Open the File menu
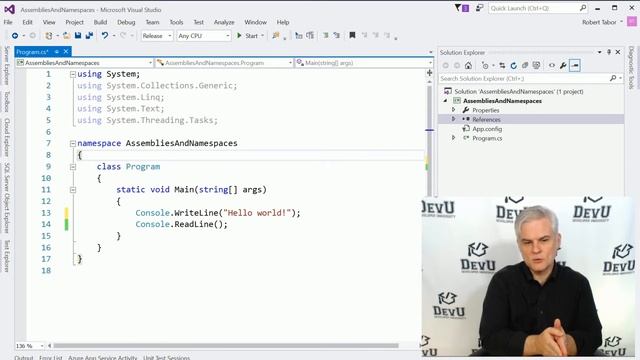640x360 pixels. (8, 22)
